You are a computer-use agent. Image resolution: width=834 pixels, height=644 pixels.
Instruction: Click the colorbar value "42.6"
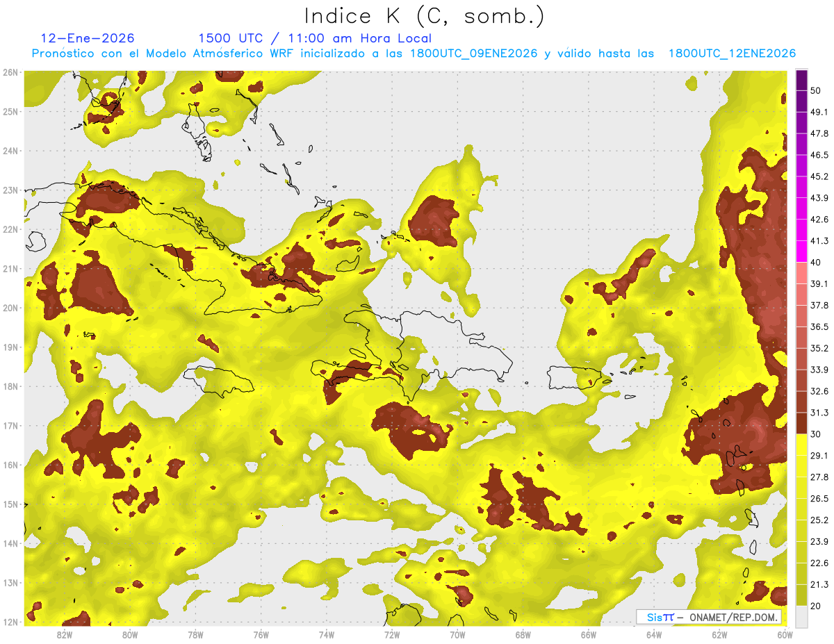(819, 220)
